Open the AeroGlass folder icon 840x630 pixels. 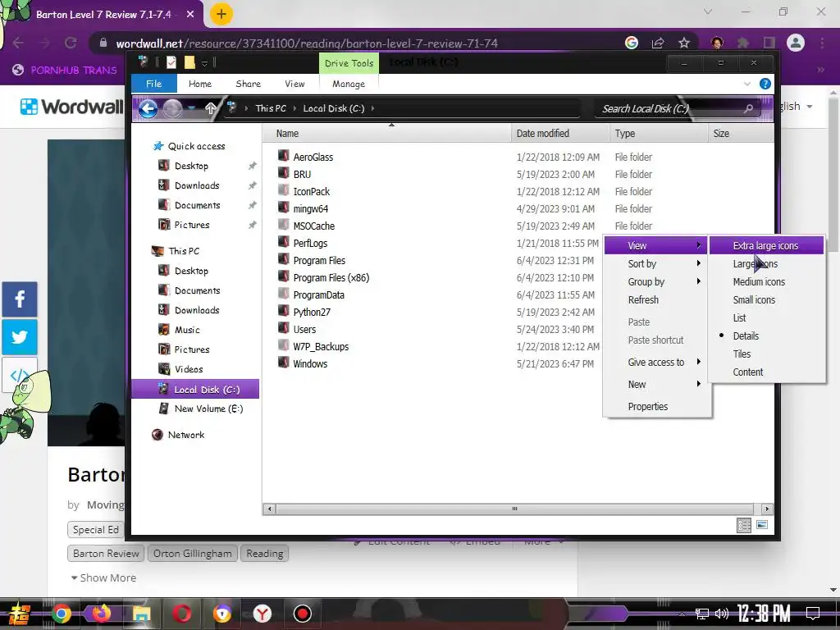283,157
